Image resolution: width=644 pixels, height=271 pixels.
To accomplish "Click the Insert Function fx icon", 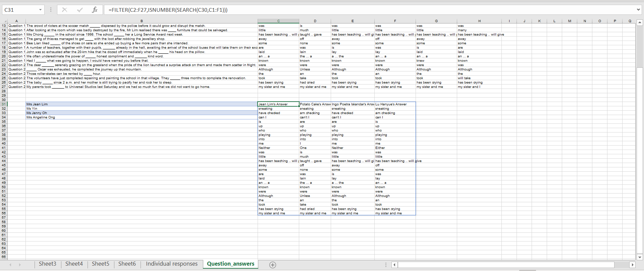I will pyautogui.click(x=95, y=10).
